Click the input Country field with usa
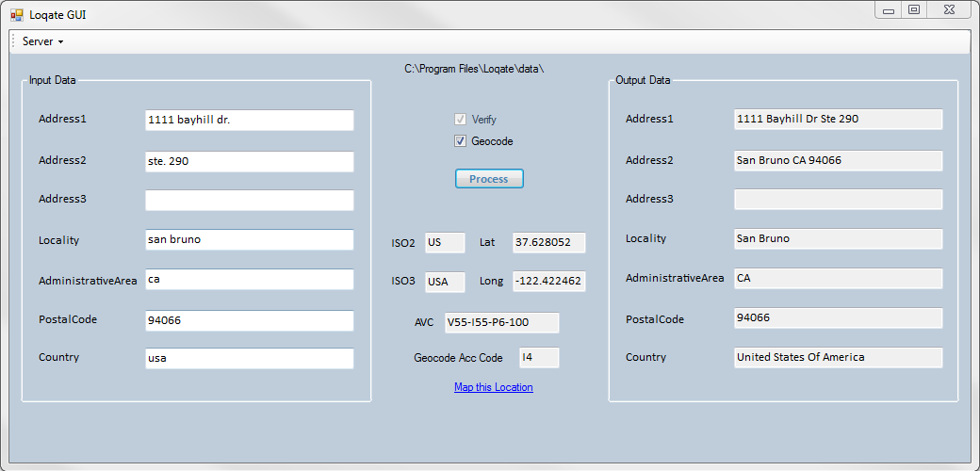The width and height of the screenshot is (980, 471). 250,359
